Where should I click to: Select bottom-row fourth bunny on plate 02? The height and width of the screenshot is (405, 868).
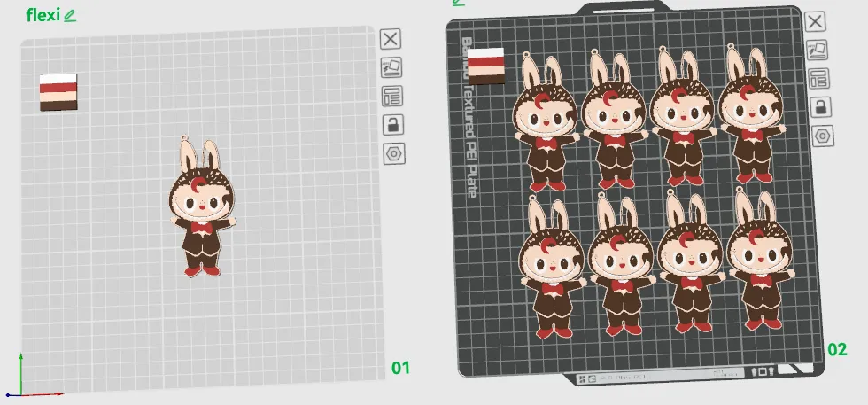pos(761,260)
